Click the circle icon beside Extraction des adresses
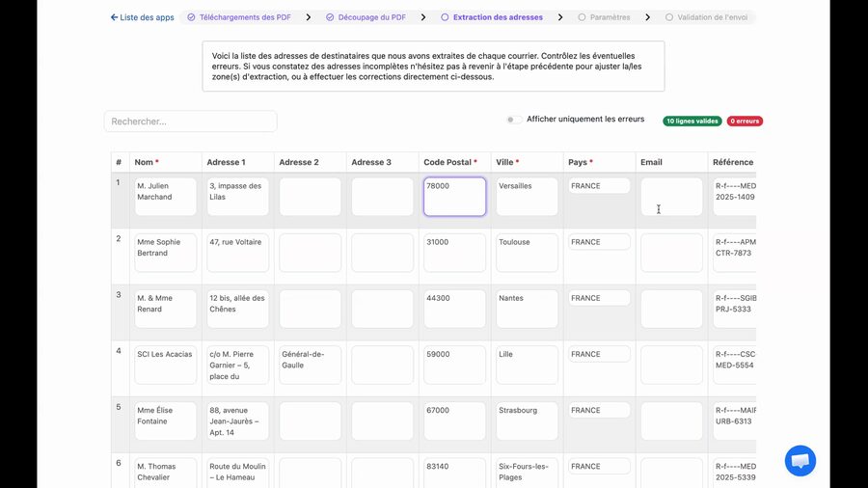 tap(445, 17)
